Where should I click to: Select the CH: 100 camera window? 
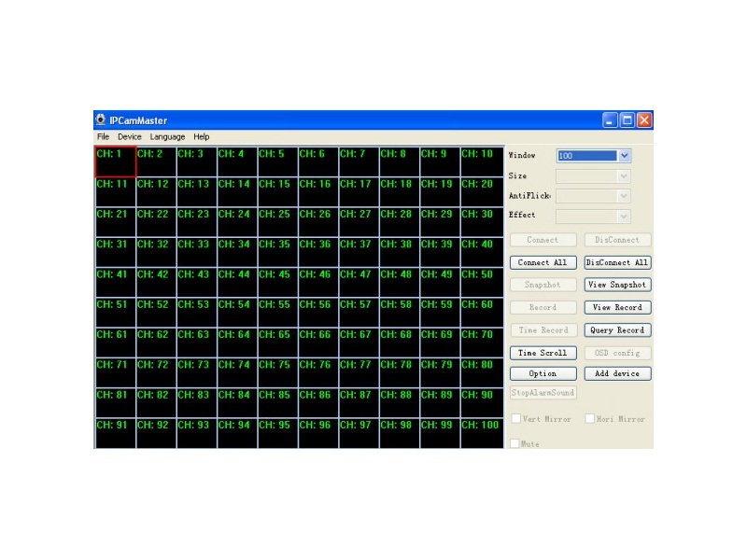click(481, 433)
